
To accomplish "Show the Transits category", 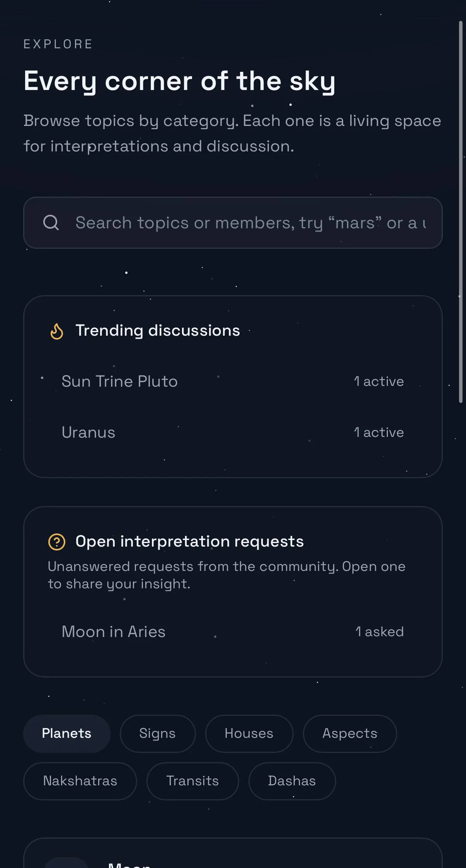I will [193, 781].
